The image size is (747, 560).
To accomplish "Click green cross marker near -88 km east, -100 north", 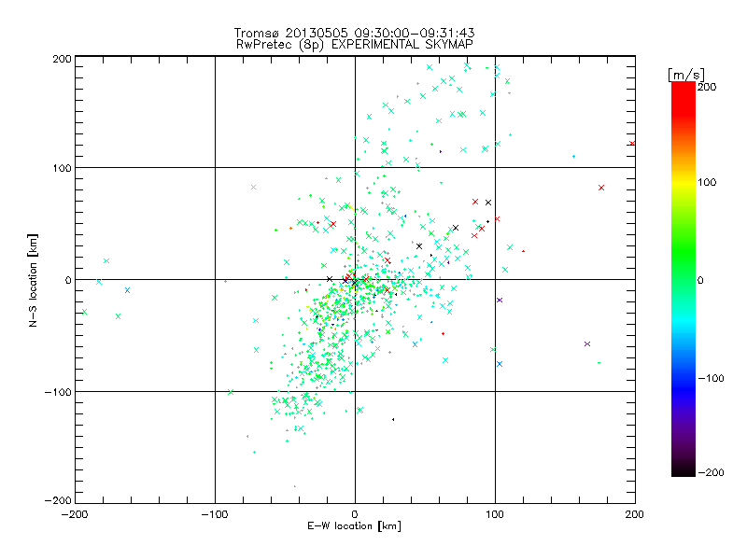I will (x=231, y=392).
